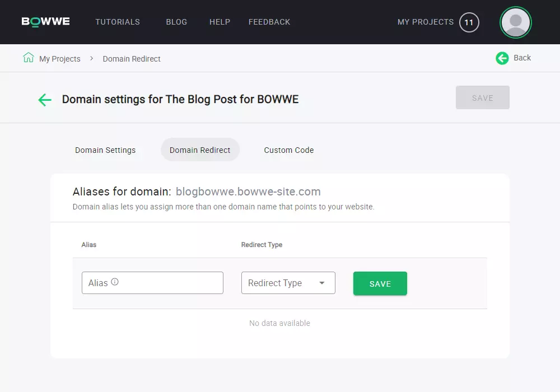Click the info icon inside Alias field
The width and height of the screenshot is (560, 392).
tap(115, 282)
